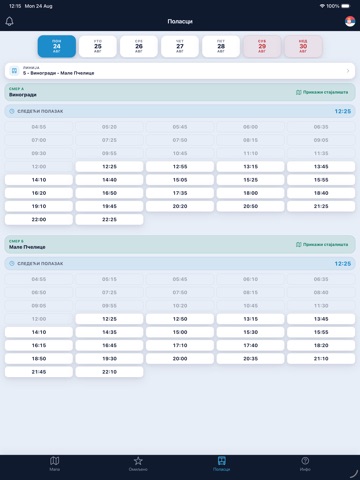Select Friday 28 Aug date tab
This screenshot has height=480, width=360.
point(221,46)
